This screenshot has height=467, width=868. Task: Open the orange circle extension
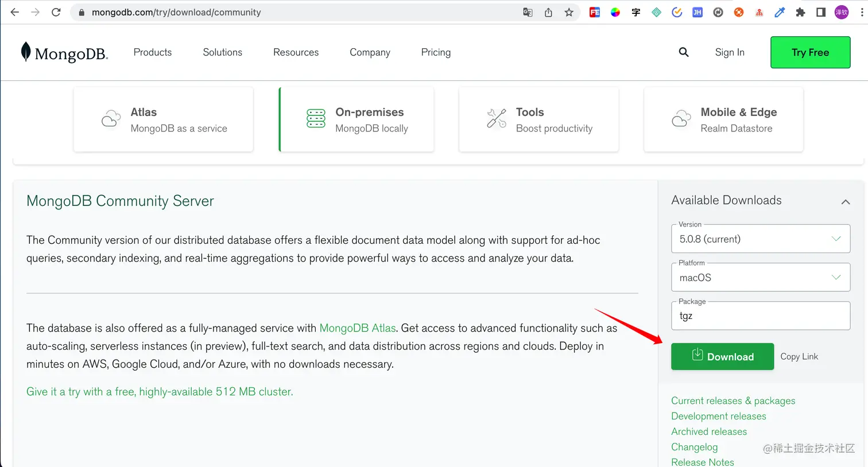pyautogui.click(x=739, y=12)
